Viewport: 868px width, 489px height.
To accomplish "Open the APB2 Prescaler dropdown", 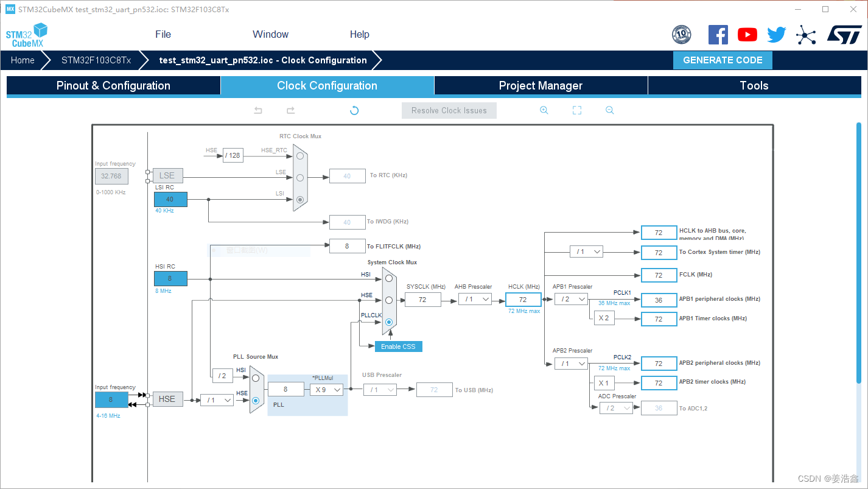I will 571,364.
